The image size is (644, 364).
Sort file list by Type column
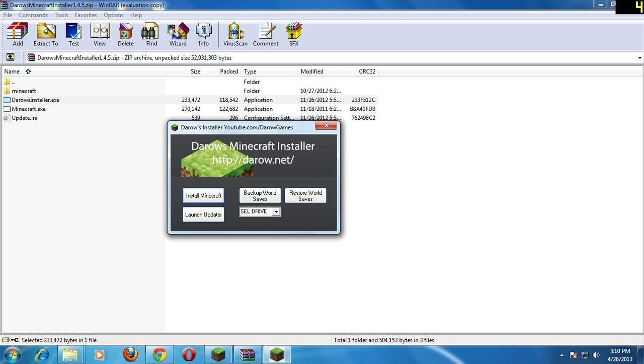[269, 71]
